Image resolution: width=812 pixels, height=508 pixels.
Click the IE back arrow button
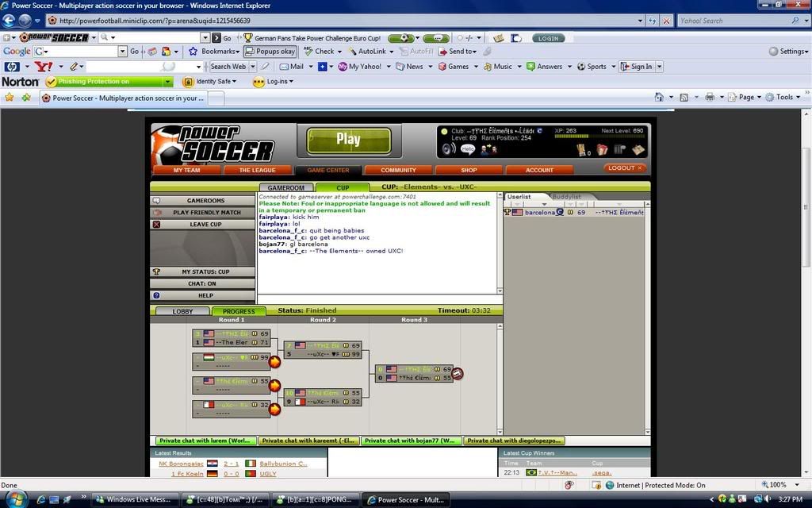(10, 21)
